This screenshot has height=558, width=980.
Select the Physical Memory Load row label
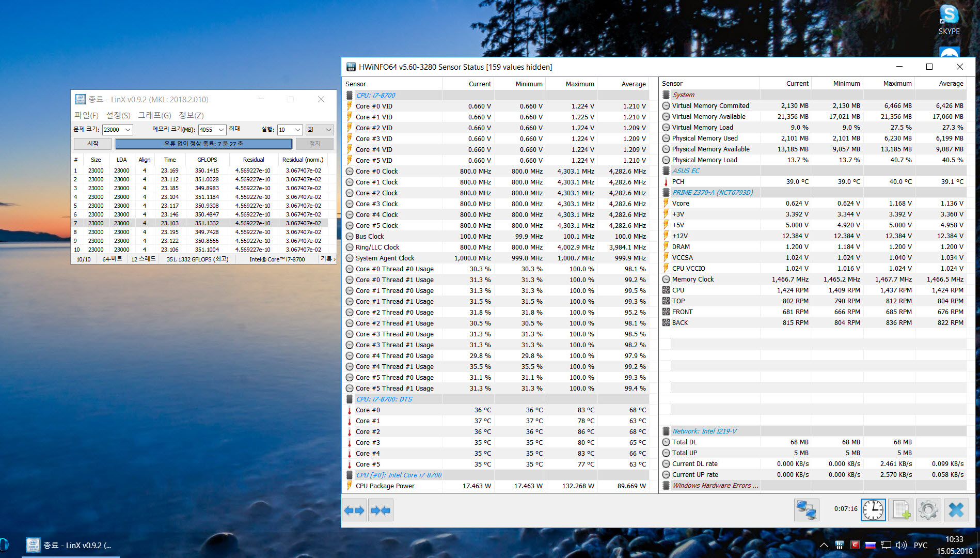(705, 160)
